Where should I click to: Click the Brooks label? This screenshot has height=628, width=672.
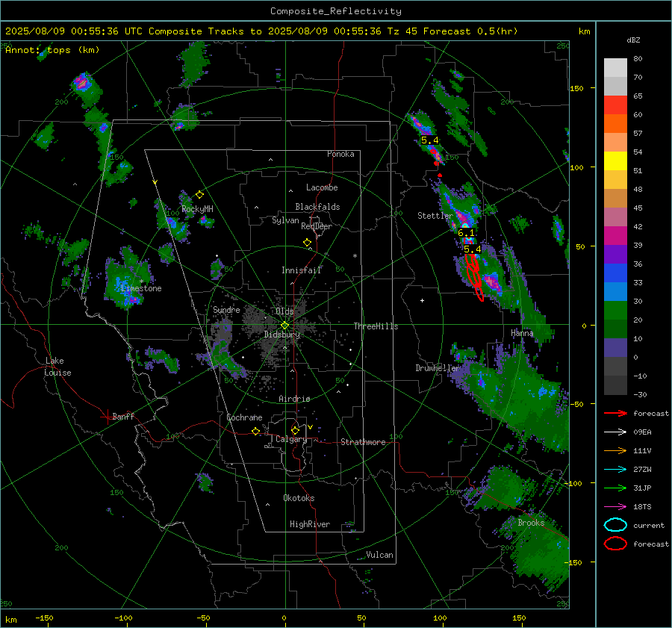[531, 523]
